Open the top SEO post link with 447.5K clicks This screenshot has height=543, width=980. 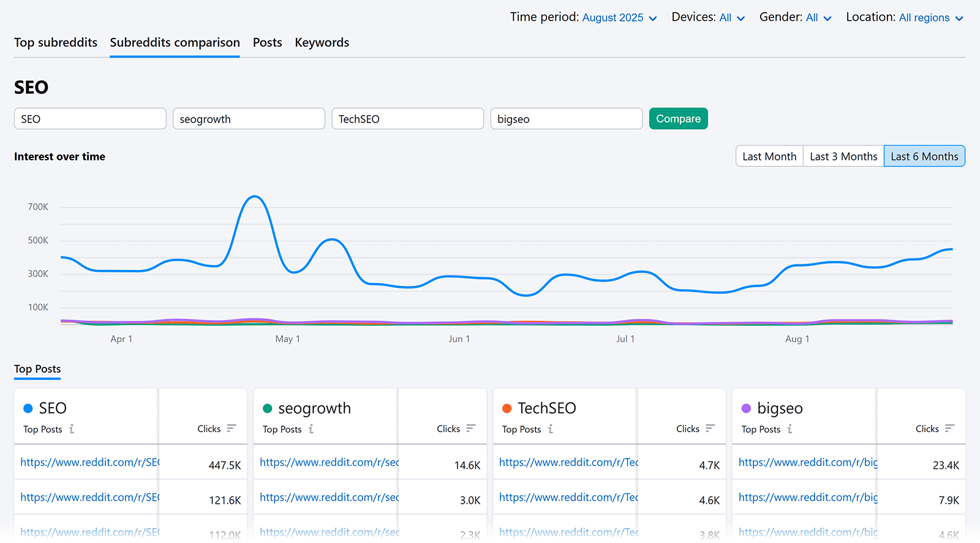point(89,463)
